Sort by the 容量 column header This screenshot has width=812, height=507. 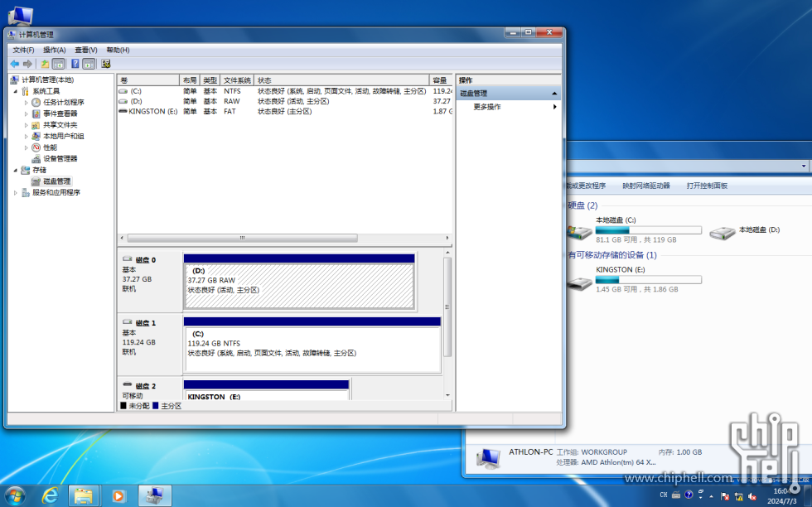coord(441,80)
